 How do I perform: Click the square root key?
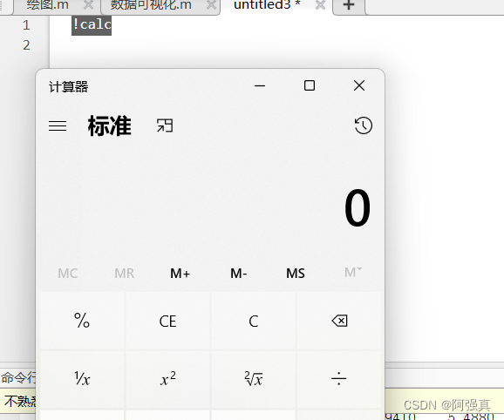[254, 379]
